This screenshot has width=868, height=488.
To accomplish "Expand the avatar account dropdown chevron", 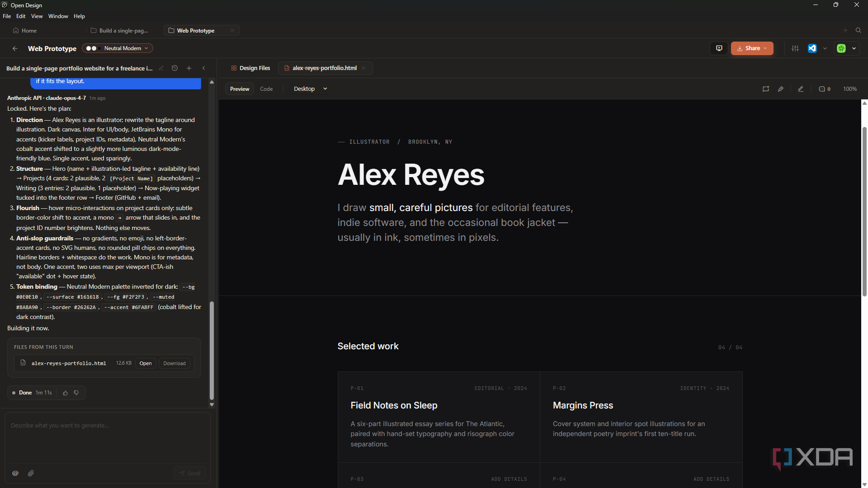I will pos(854,48).
